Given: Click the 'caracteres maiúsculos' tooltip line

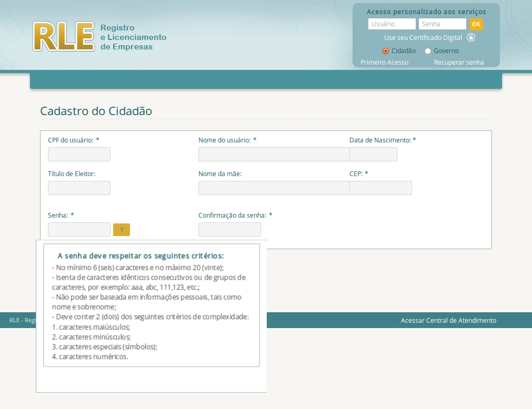Looking at the screenshot, I should (x=91, y=327).
